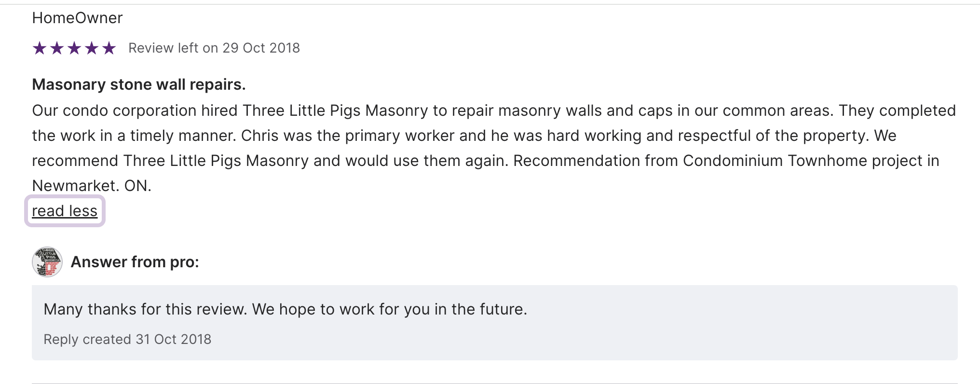
Task: Click the words They completed in review
Action: (x=897, y=110)
